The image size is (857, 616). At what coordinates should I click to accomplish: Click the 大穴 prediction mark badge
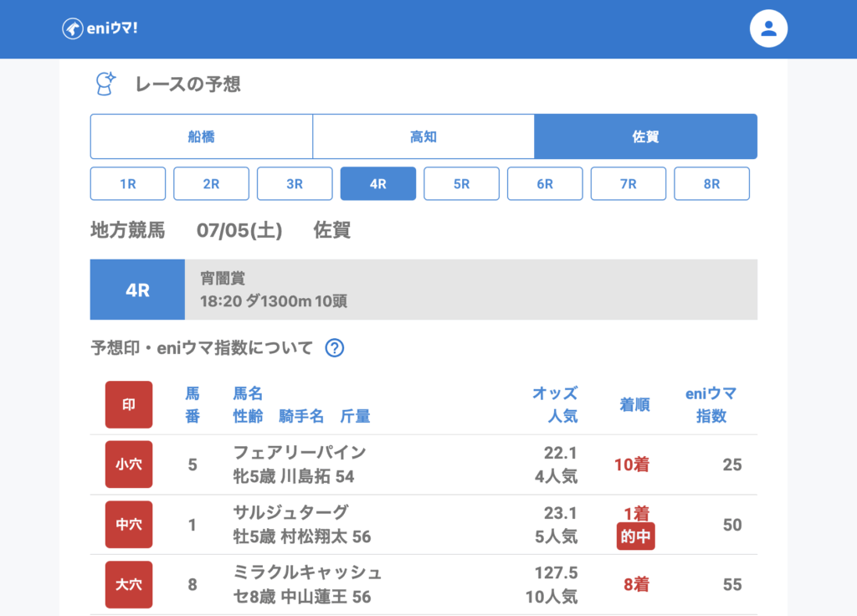(x=129, y=584)
